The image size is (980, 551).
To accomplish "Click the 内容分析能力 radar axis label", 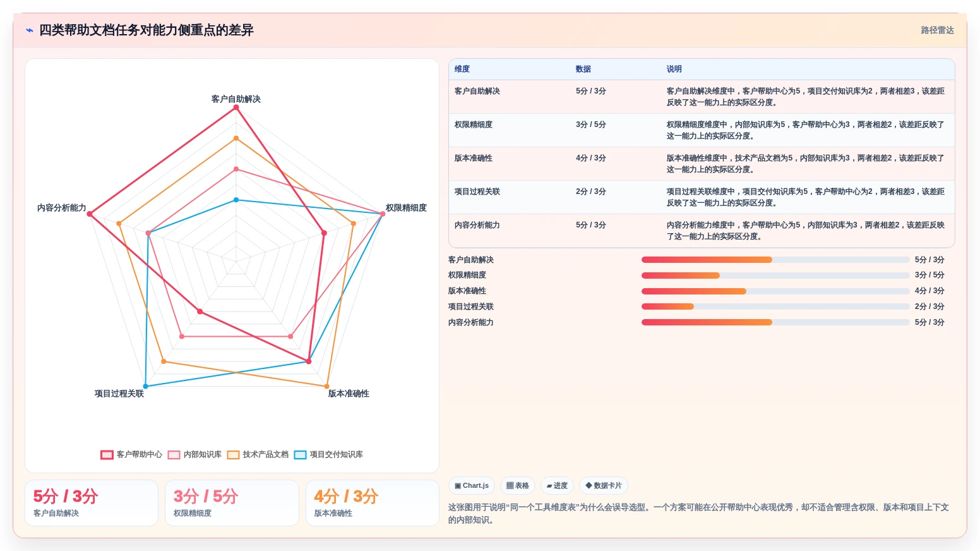I will 62,208.
